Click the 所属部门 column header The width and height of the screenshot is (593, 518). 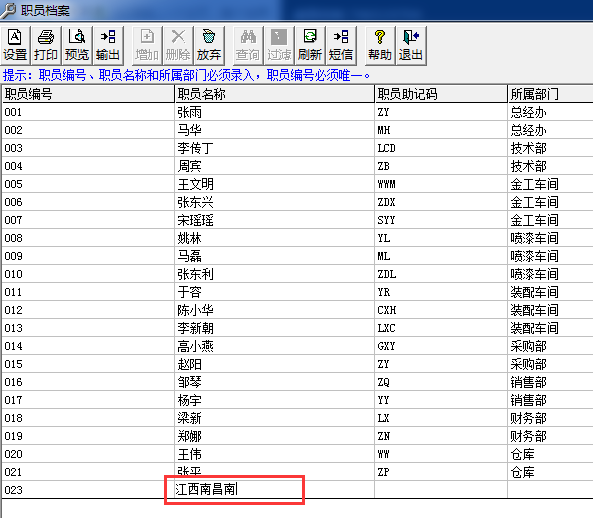tap(551, 94)
